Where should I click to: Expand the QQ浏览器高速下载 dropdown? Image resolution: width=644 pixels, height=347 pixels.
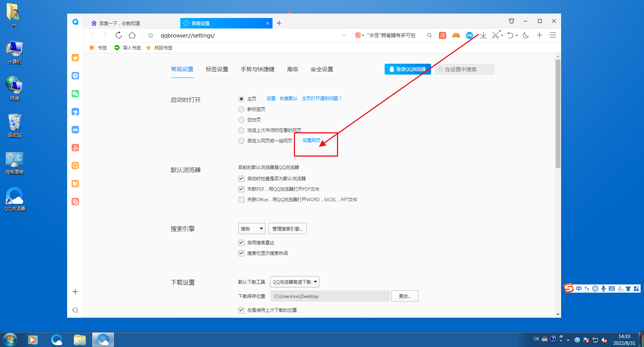coord(295,282)
